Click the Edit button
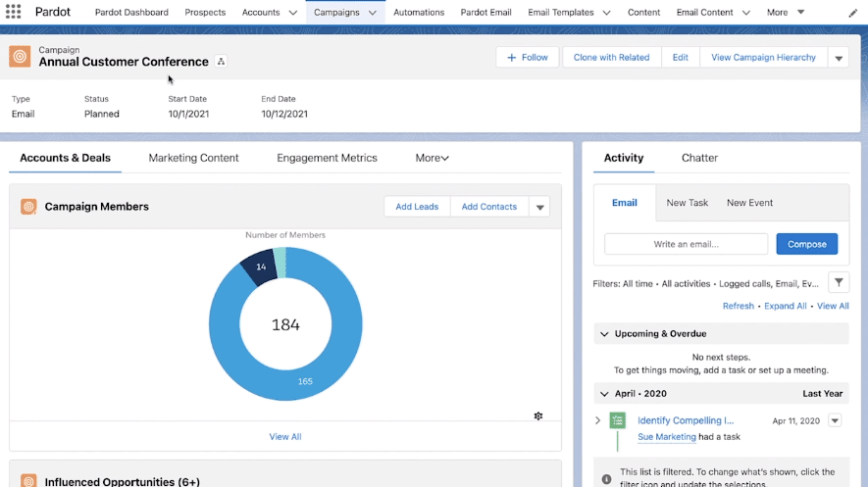Screen dimensions: 868x487 (680, 58)
